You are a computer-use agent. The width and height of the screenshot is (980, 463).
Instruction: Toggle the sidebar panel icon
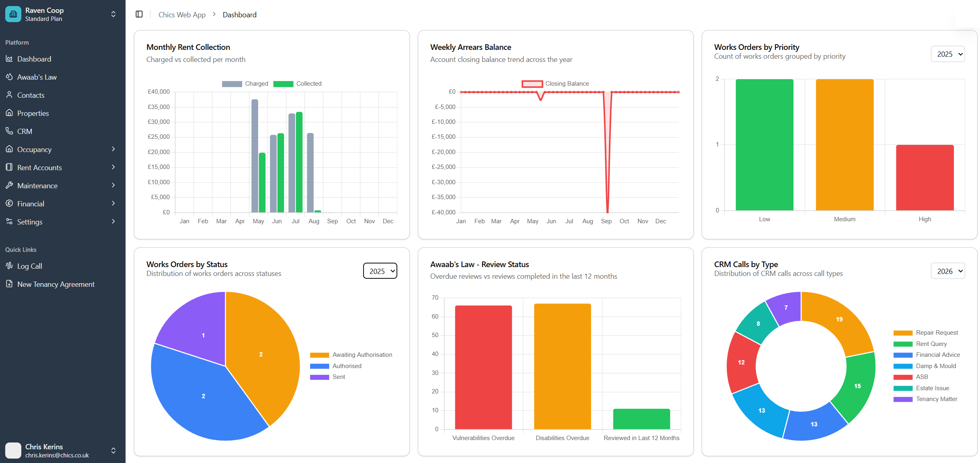coord(139,14)
